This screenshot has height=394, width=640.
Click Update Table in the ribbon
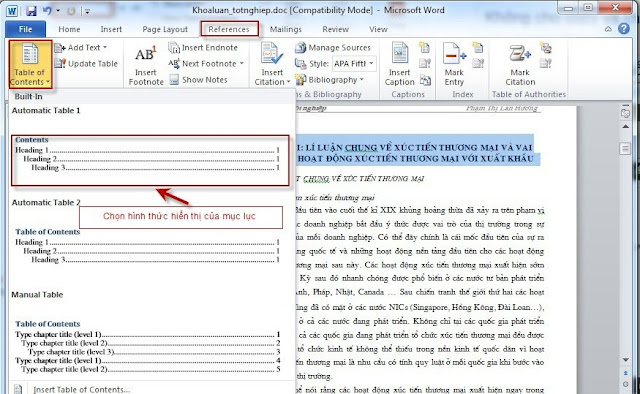[x=86, y=64]
